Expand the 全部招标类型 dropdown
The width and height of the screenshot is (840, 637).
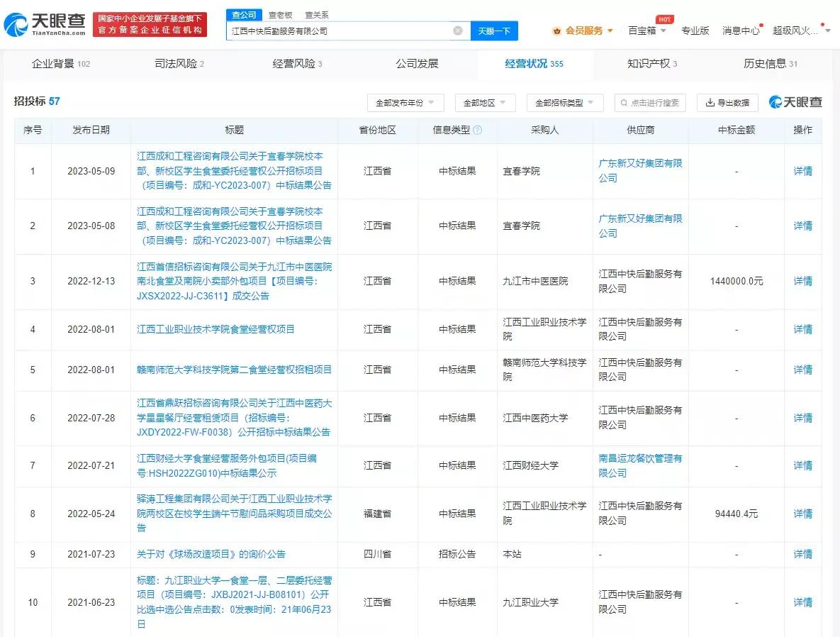click(565, 102)
